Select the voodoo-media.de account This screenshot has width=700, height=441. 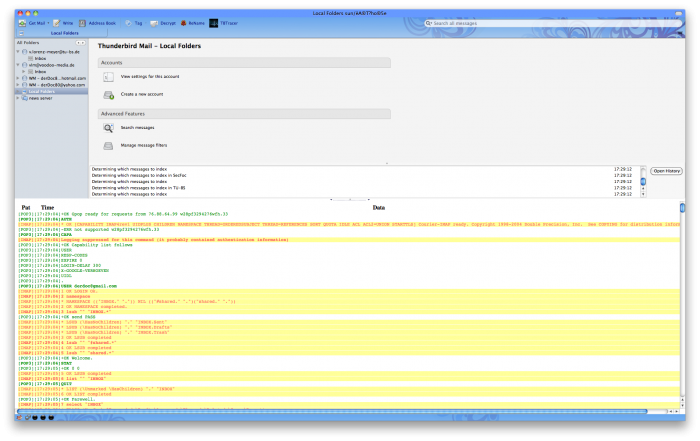tap(51, 65)
